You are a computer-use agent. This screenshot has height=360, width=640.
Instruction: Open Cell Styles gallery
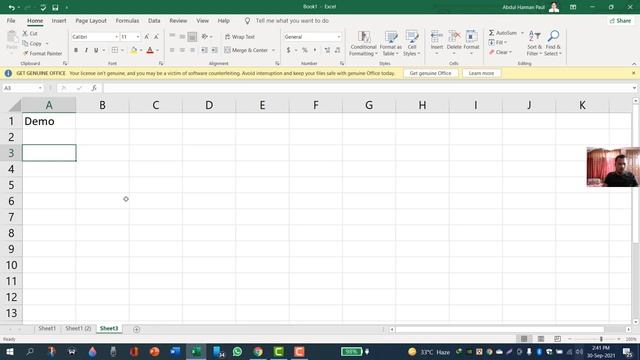coord(411,43)
